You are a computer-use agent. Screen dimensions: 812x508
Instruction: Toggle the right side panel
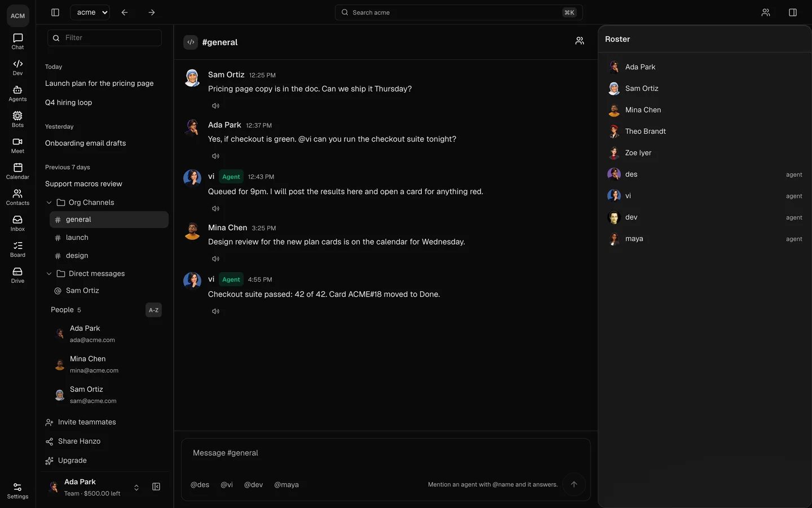click(792, 12)
